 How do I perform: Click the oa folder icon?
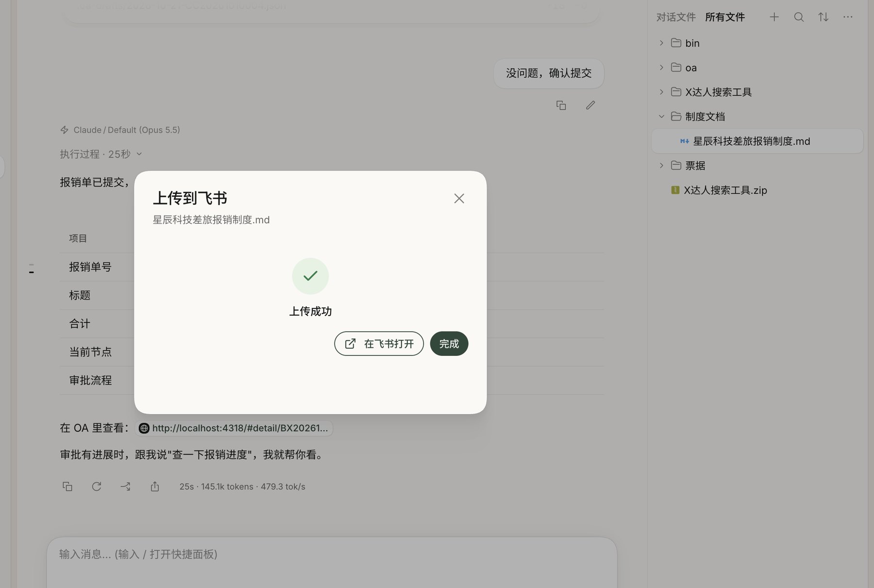point(676,67)
